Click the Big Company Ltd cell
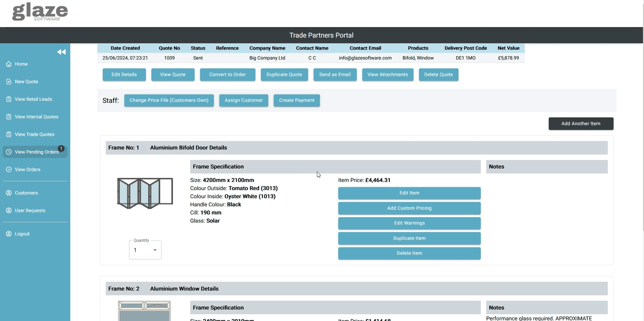 [x=267, y=58]
